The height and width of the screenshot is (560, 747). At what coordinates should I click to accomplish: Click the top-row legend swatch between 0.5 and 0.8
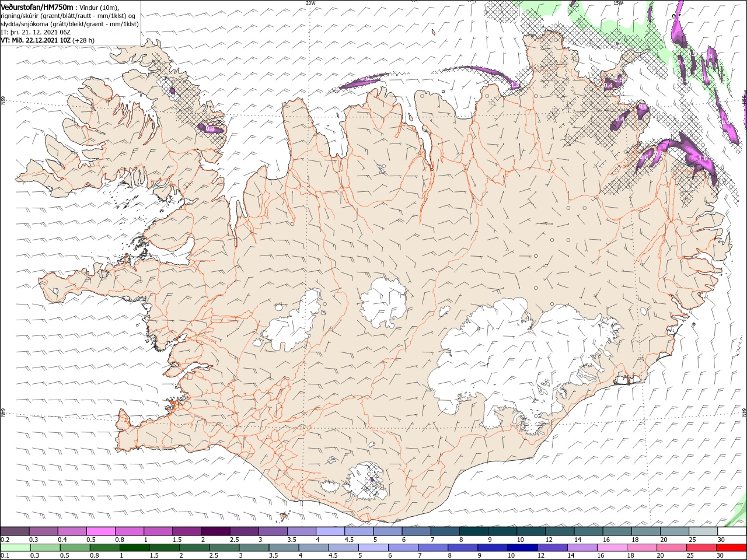101,531
